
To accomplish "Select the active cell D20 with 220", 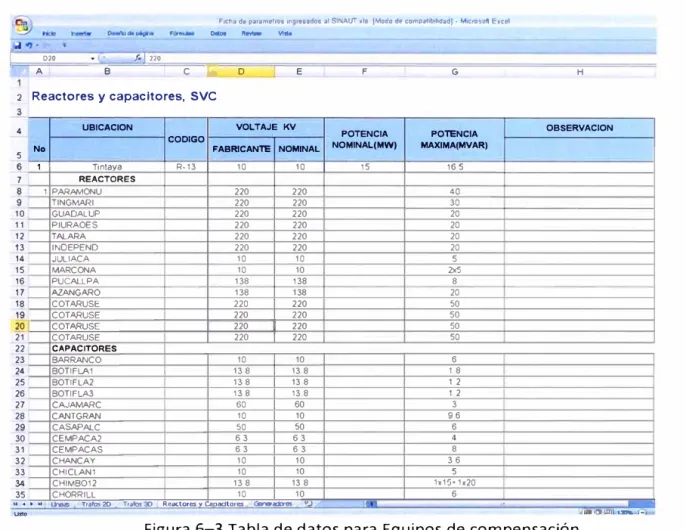I will [x=241, y=326].
